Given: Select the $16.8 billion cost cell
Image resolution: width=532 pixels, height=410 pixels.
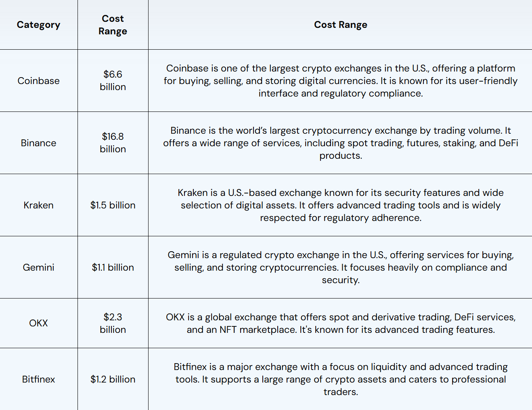Looking at the screenshot, I should pyautogui.click(x=113, y=143).
